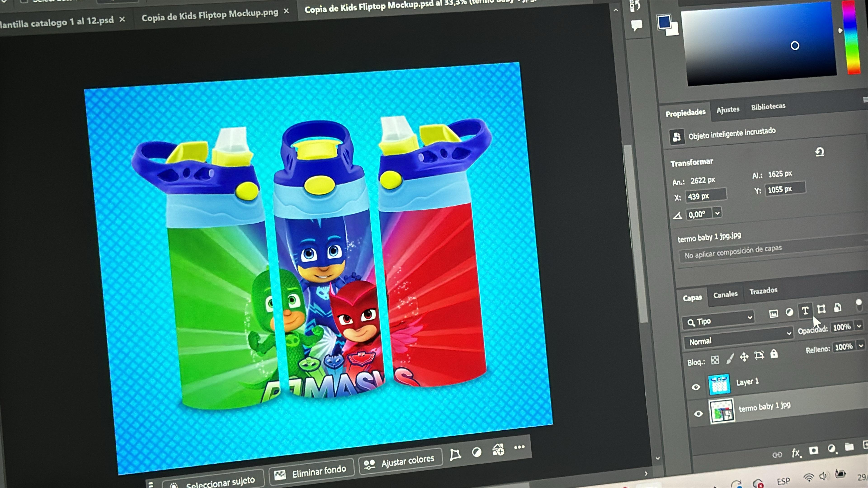The height and width of the screenshot is (488, 868).
Task: Add a layer mask from panel bottom
Action: tap(814, 450)
